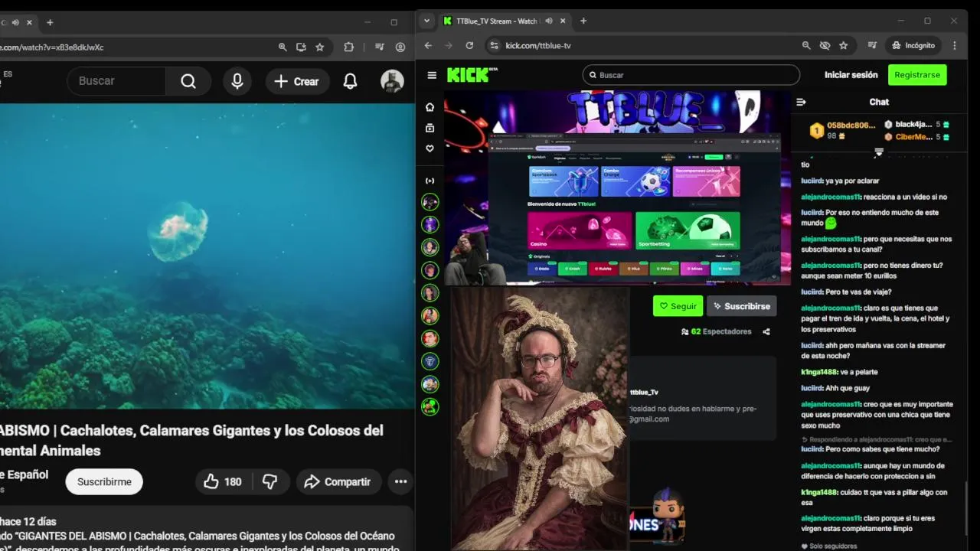The width and height of the screenshot is (980, 551).
Task: Click 'Respondiendo a alejandrocomas11' reply reference
Action: click(877, 439)
